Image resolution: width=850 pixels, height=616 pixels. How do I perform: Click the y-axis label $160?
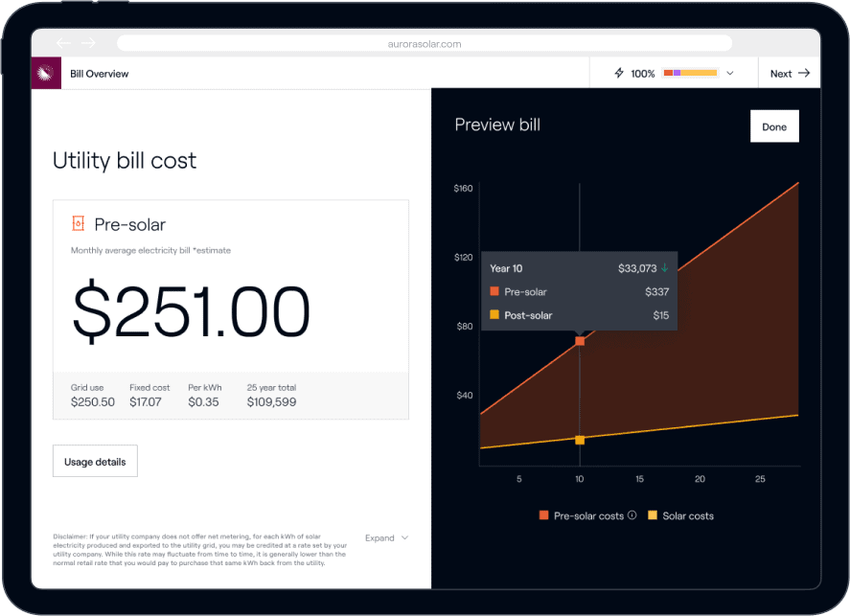[x=463, y=188]
